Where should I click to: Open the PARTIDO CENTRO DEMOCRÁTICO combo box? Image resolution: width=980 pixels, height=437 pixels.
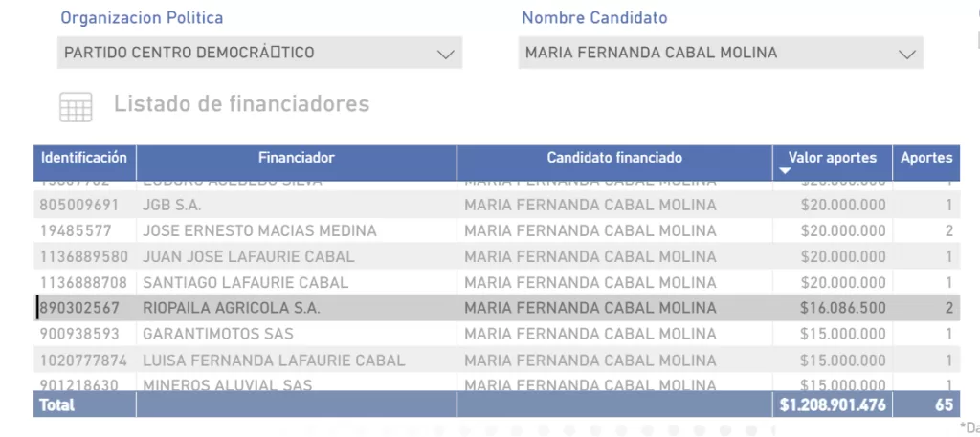[259, 53]
